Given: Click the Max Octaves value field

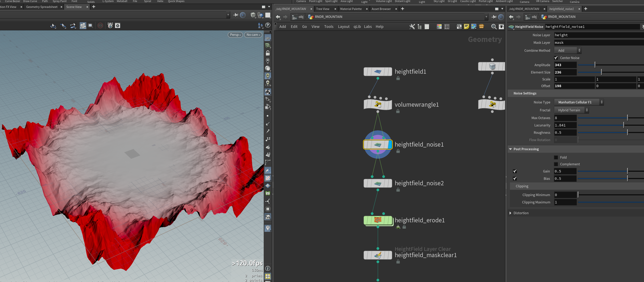Looking at the screenshot, I should 565,118.
